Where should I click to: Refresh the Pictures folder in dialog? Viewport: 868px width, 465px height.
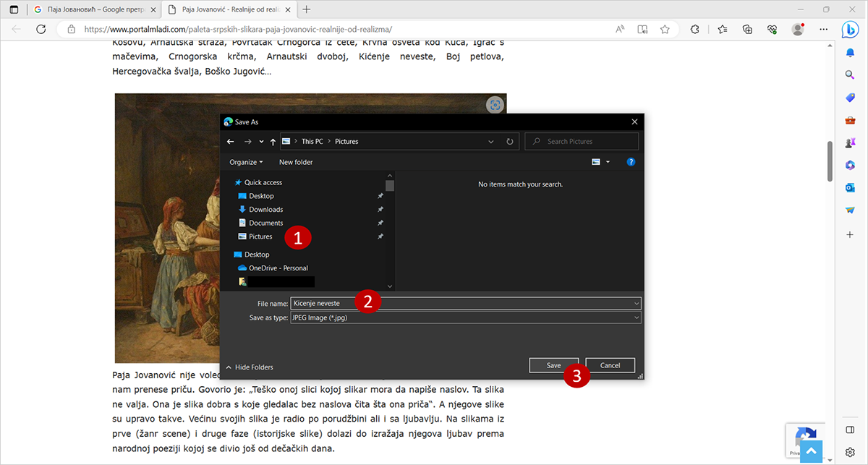(510, 142)
